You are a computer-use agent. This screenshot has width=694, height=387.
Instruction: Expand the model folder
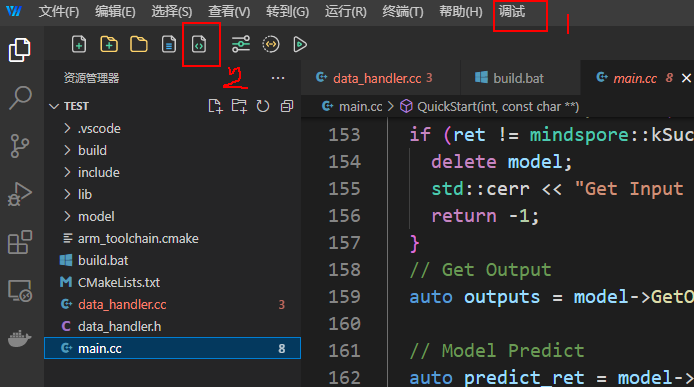click(x=67, y=216)
